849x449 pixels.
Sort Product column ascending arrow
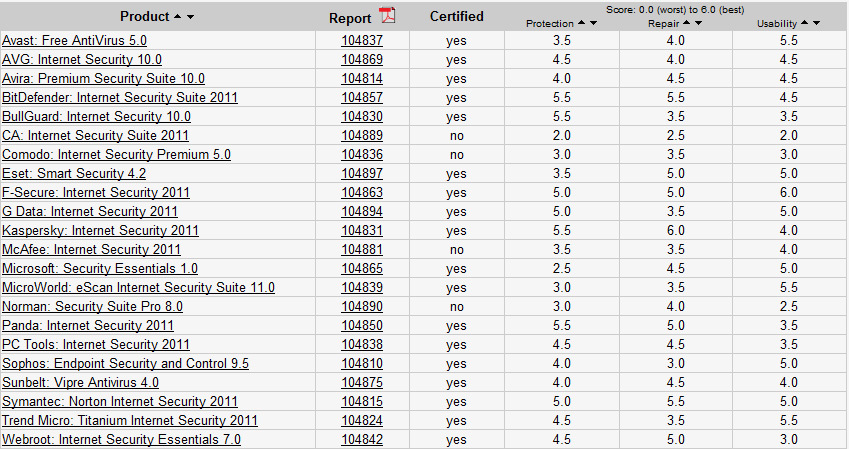178,17
